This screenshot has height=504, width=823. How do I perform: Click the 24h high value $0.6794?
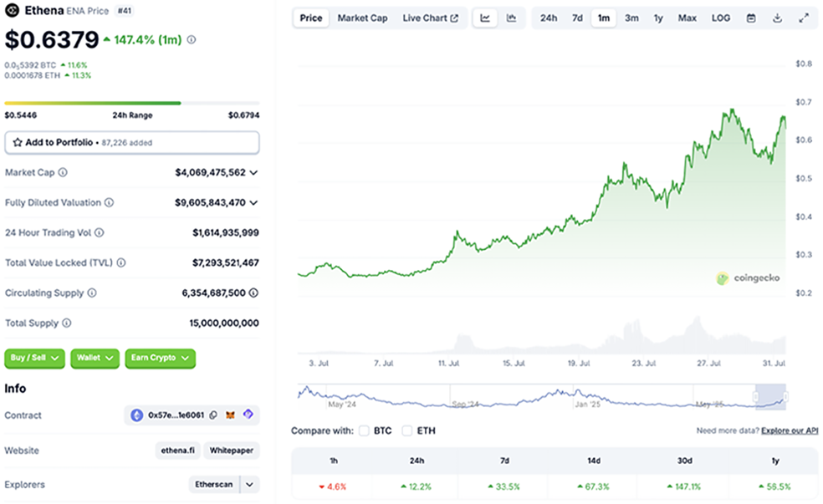(243, 115)
